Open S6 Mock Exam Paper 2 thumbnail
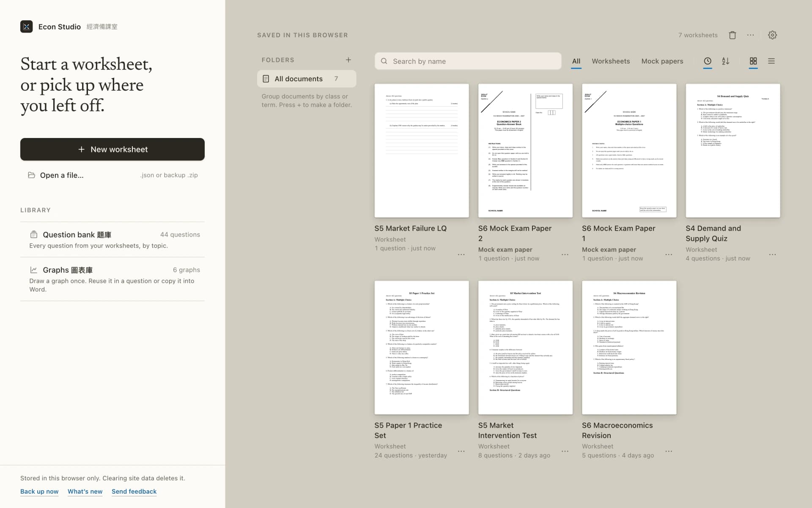This screenshot has height=508, width=812. click(x=525, y=151)
